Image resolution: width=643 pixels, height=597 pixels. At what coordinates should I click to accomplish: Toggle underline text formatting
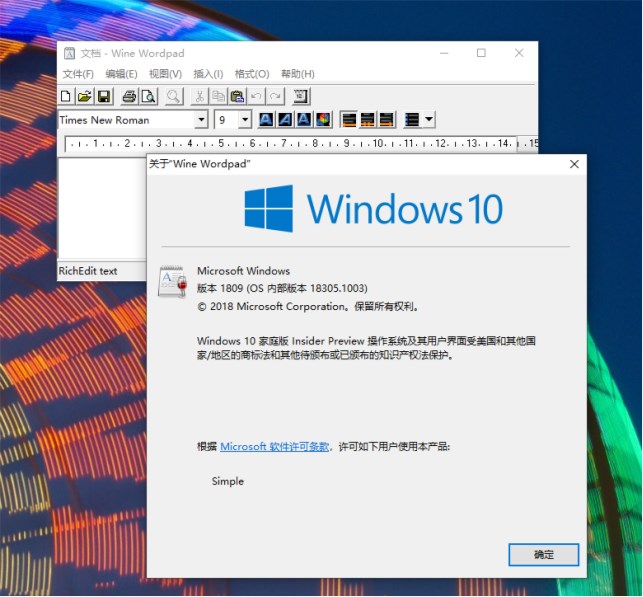(304, 120)
